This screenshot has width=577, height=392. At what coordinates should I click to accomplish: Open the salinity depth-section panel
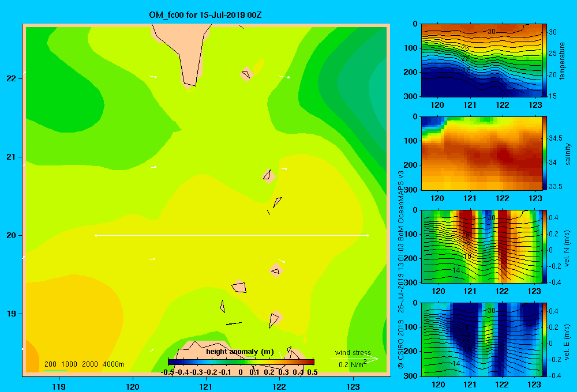coord(481,153)
